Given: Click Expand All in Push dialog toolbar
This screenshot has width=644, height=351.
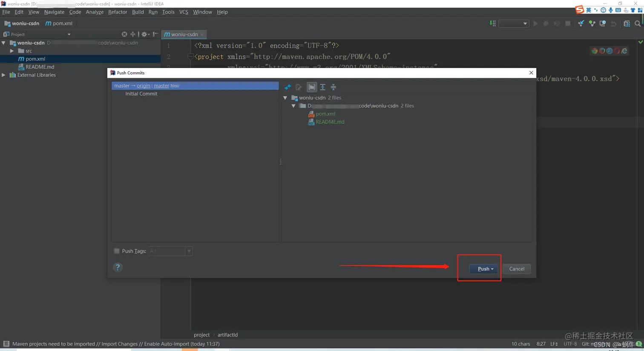Looking at the screenshot, I should point(323,87).
